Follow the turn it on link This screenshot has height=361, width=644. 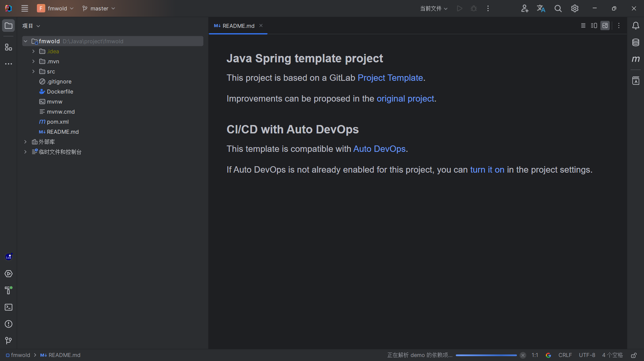487,170
